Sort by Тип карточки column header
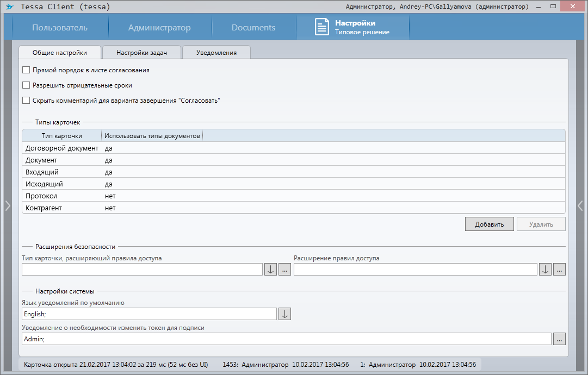The height and width of the screenshot is (375, 588). point(62,136)
